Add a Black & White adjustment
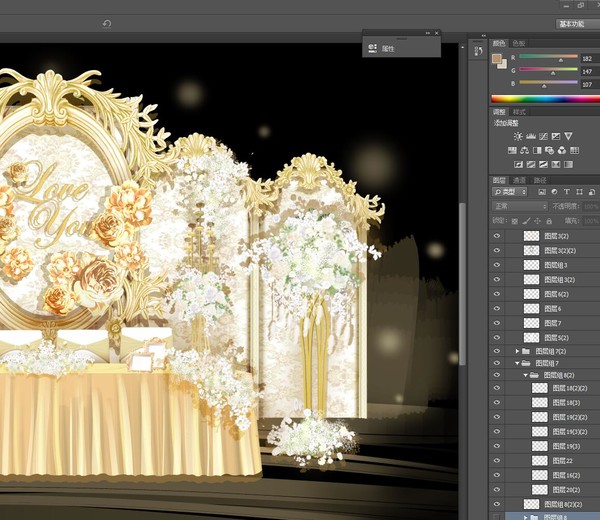This screenshot has height=520, width=600. (x=537, y=150)
